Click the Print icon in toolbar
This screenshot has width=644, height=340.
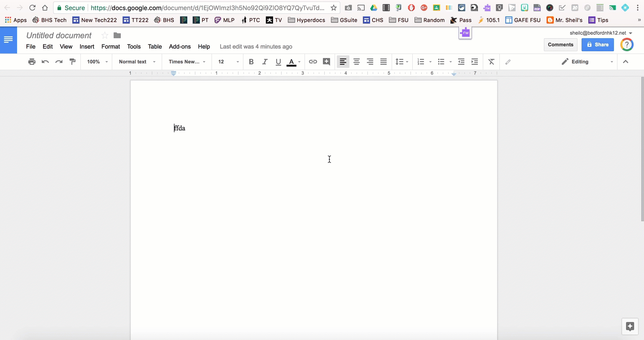[x=31, y=62]
